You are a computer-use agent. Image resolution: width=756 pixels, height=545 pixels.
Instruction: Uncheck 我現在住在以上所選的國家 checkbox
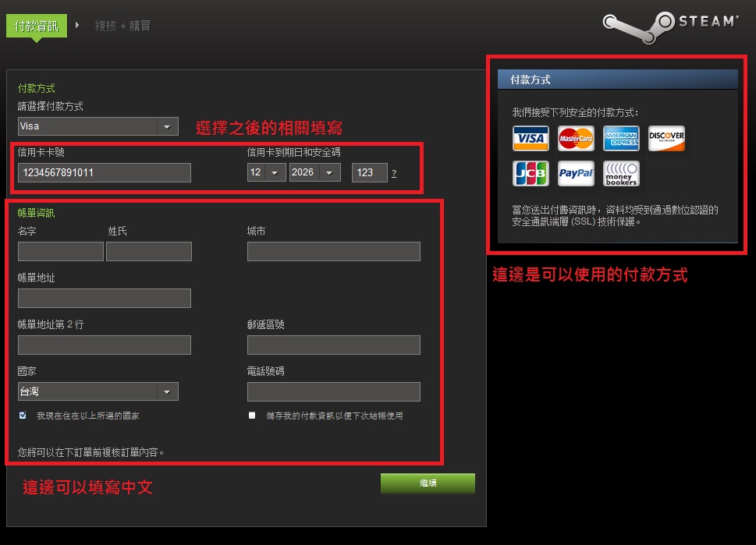[22, 416]
